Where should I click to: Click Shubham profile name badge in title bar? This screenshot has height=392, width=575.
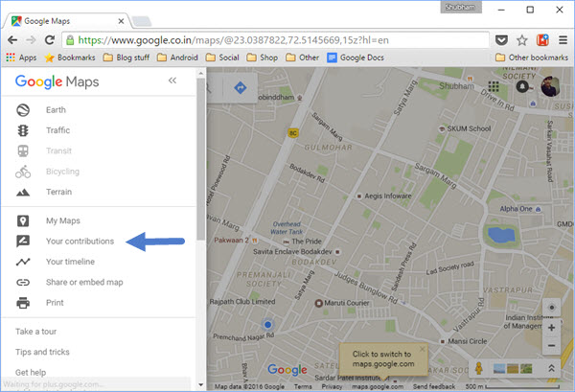(x=461, y=8)
